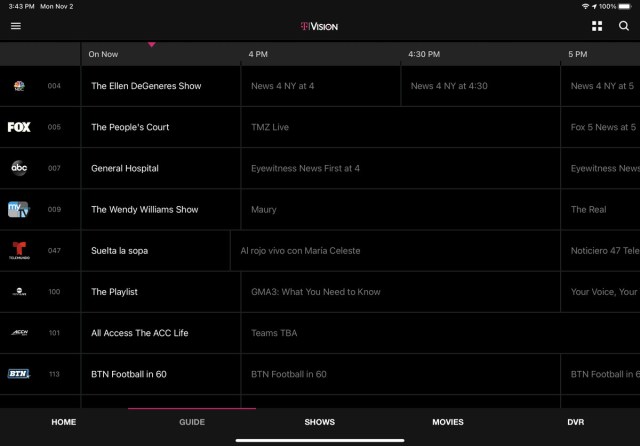Open the Maury listing
Viewport: 640px width, 446px height.
pos(401,209)
